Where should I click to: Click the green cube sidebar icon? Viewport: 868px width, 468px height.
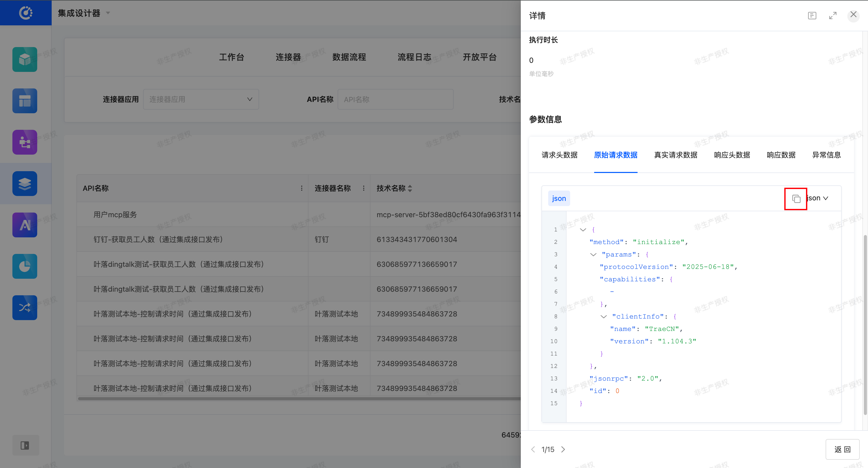[25, 59]
